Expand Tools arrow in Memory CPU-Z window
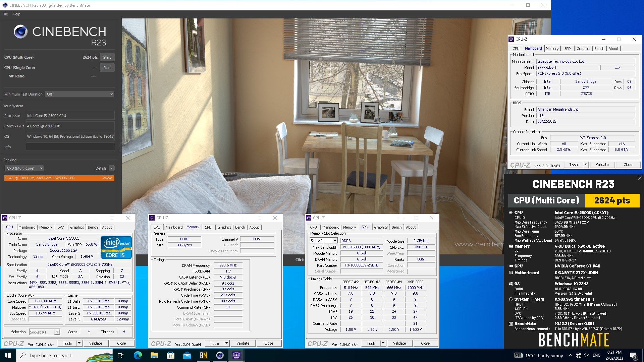 click(x=226, y=343)
